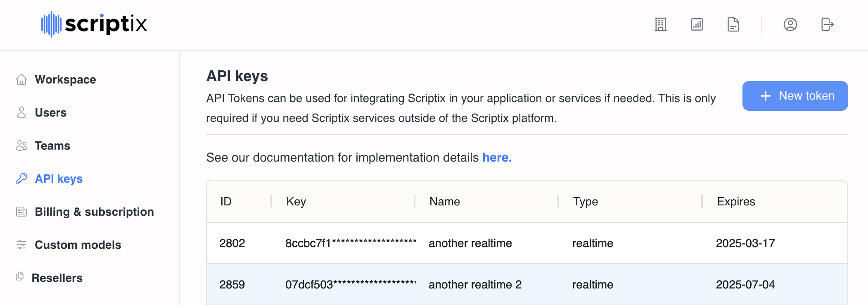The height and width of the screenshot is (305, 868).
Task: Select token ID 2802
Action: [232, 243]
